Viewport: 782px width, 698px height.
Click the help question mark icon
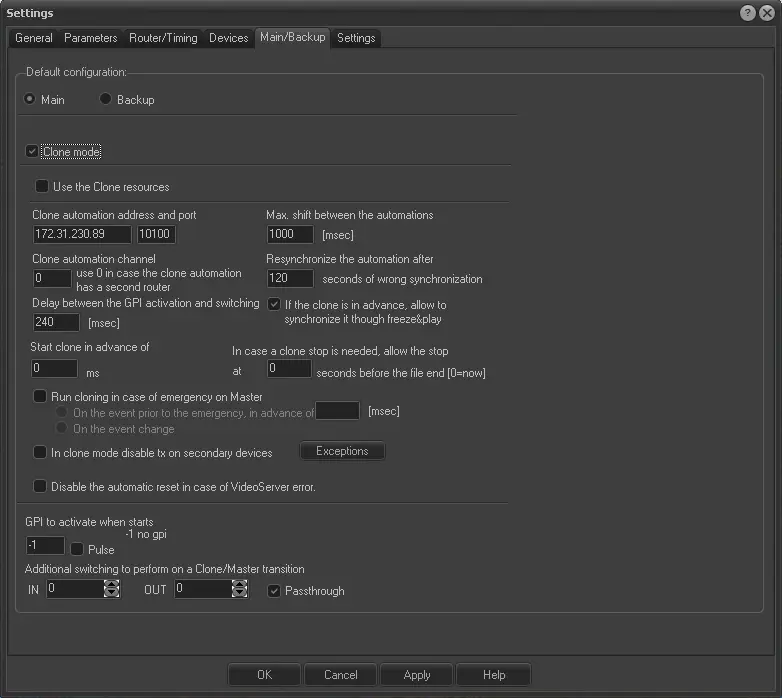pos(748,13)
